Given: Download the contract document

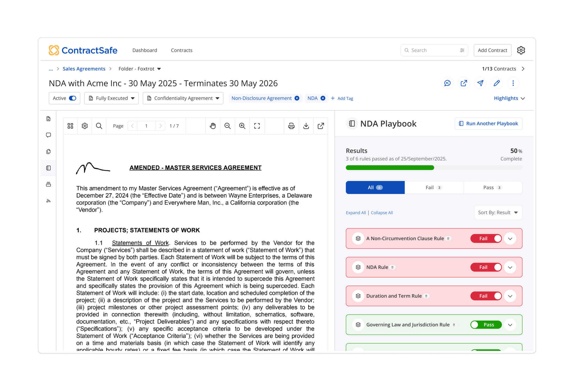Looking at the screenshot, I should (306, 126).
